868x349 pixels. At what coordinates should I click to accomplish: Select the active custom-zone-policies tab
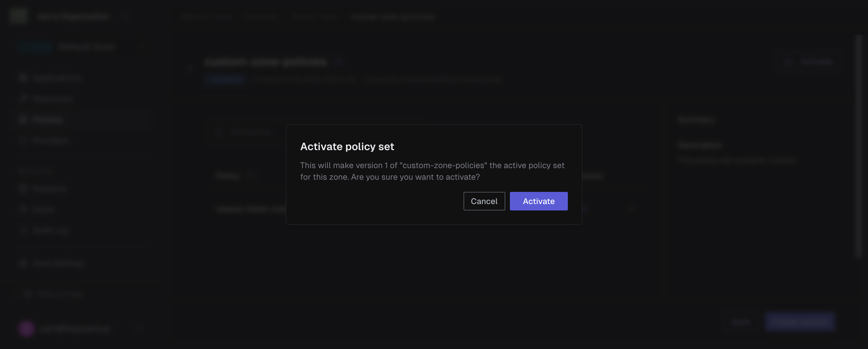(393, 17)
